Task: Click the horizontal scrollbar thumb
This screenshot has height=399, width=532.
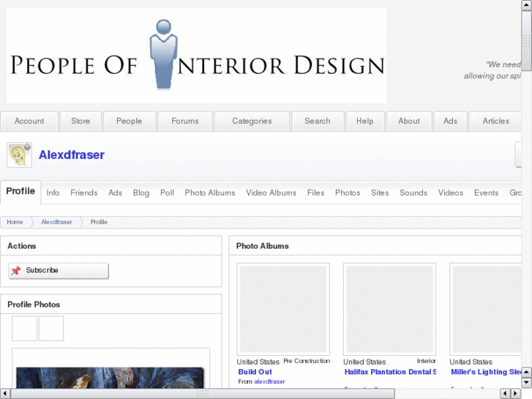Action: pos(203,394)
